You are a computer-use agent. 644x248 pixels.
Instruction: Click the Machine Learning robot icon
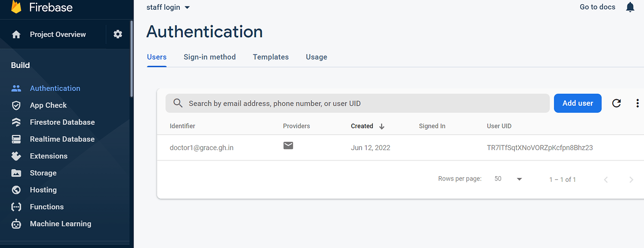(16, 224)
